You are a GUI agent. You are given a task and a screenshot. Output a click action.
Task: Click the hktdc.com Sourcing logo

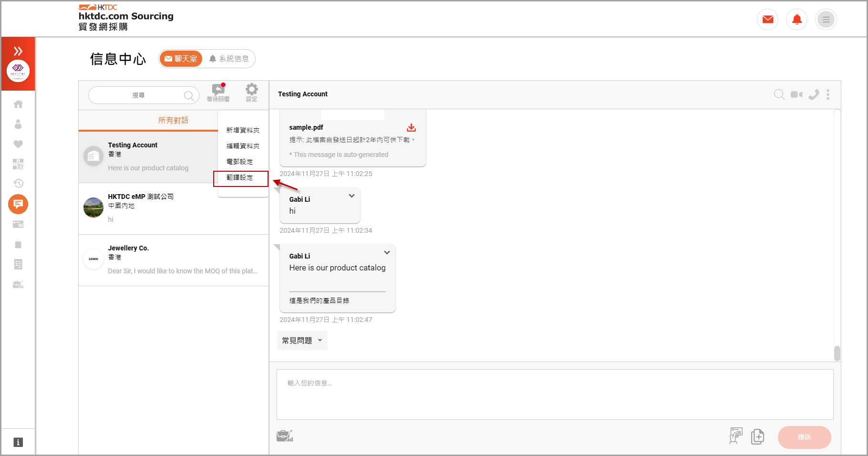(126, 18)
